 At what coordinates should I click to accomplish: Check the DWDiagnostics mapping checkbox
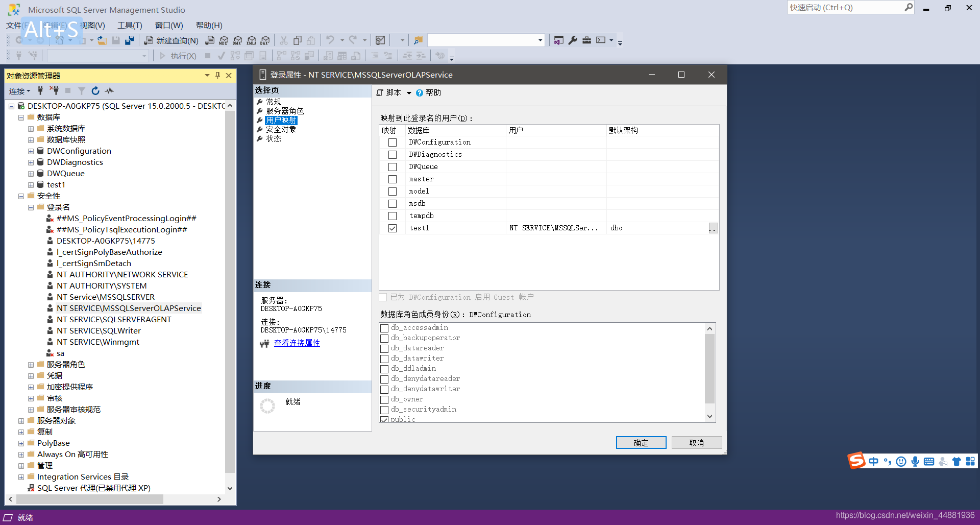[x=393, y=155]
